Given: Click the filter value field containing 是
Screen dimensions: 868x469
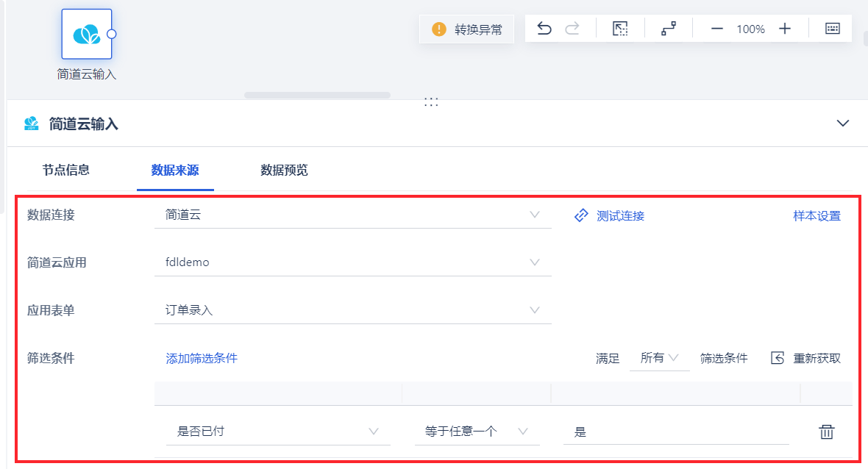Looking at the screenshot, I should tap(675, 432).
